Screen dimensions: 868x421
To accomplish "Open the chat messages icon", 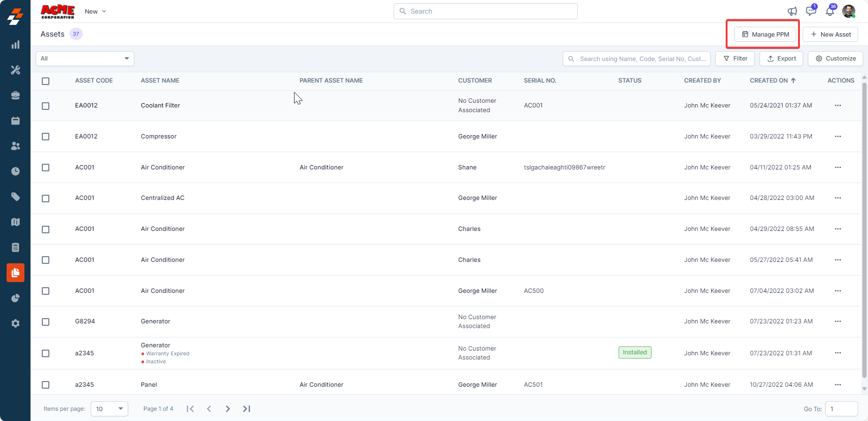I will (811, 11).
